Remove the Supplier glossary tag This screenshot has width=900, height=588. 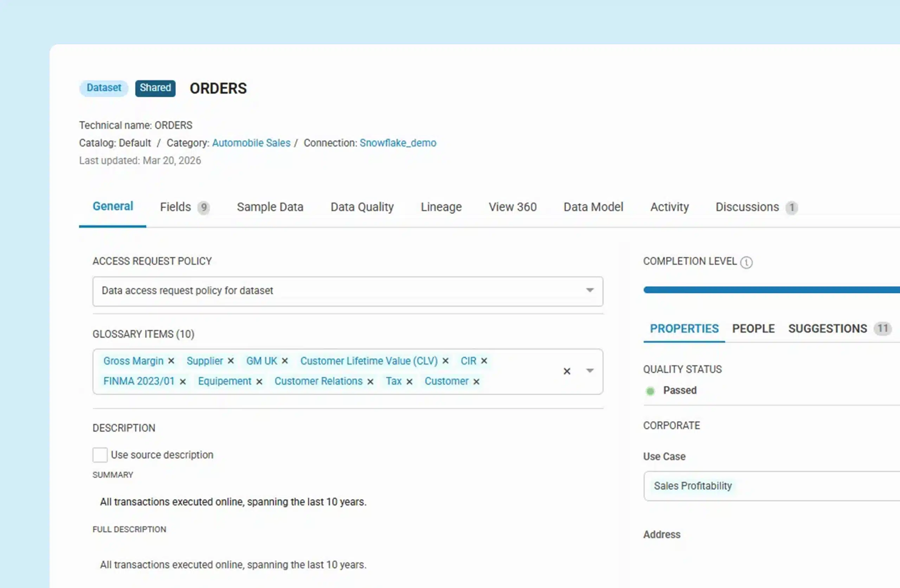click(231, 361)
